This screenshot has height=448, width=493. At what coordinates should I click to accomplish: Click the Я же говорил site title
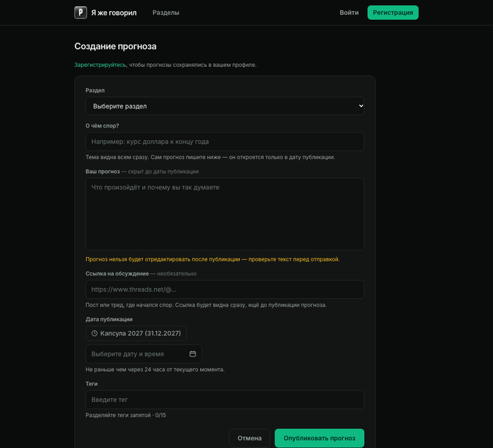114,13
